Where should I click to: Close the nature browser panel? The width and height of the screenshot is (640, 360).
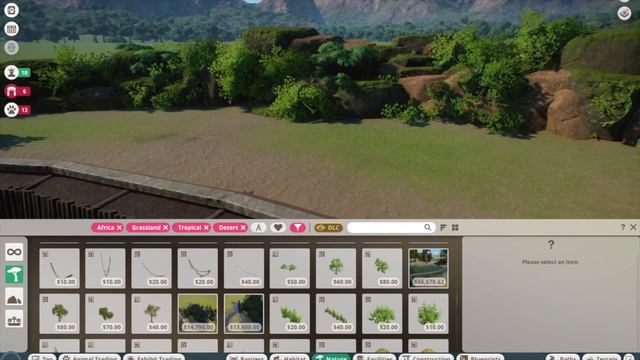(x=633, y=227)
